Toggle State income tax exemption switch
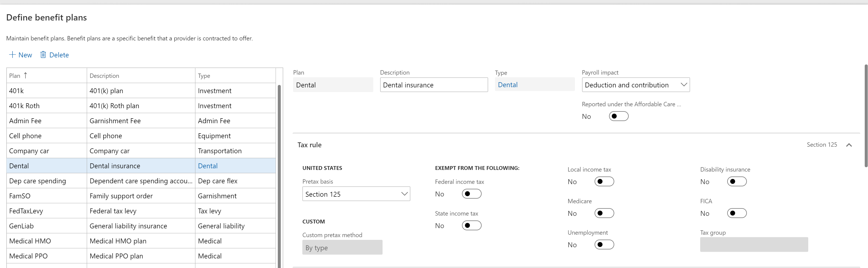Image resolution: width=868 pixels, height=268 pixels. 472,225
